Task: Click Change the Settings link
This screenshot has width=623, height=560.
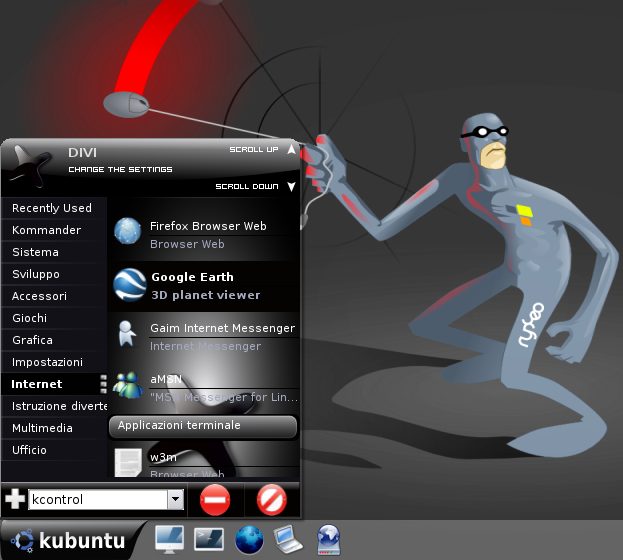Action: pyautogui.click(x=120, y=170)
